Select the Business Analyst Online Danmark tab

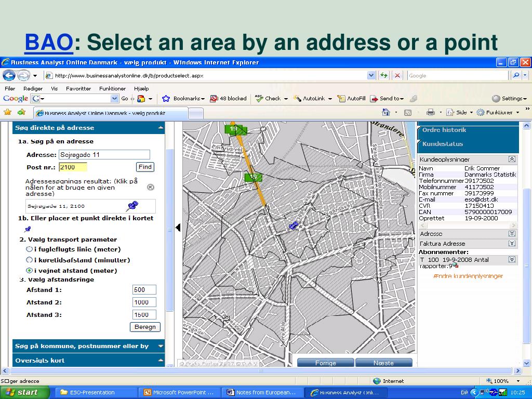tap(111, 113)
